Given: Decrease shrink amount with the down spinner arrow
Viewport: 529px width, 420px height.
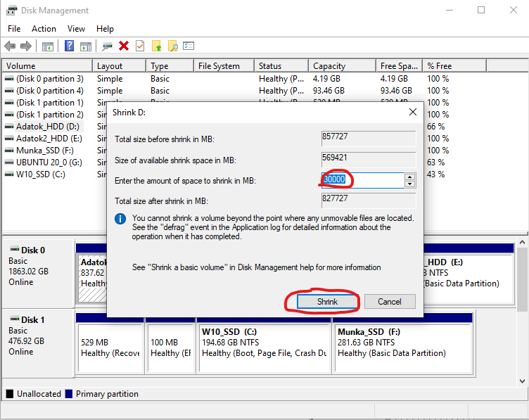Looking at the screenshot, I should coord(409,184).
